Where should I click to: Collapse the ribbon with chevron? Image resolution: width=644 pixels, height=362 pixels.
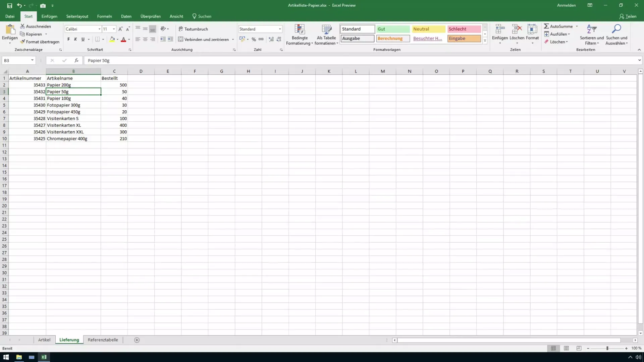(x=639, y=50)
